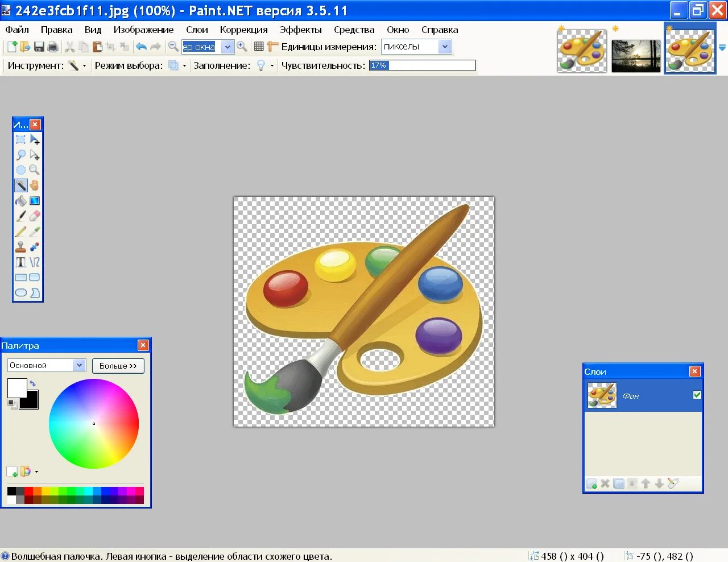The height and width of the screenshot is (562, 728).
Task: Click the Add Color to Palette button
Action: pyautogui.click(x=12, y=472)
